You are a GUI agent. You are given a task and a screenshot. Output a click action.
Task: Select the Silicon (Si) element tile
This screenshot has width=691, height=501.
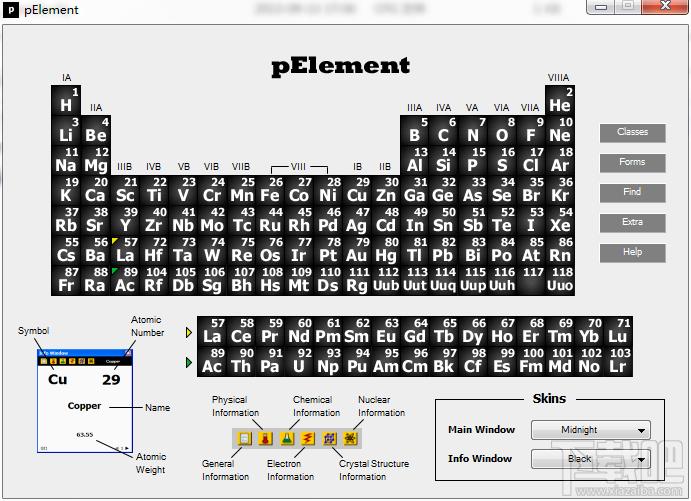coord(443,160)
